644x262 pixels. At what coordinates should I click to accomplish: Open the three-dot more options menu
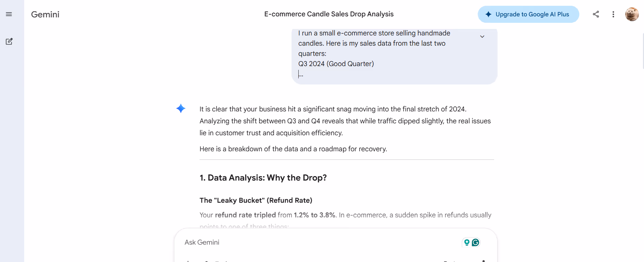pos(613,14)
